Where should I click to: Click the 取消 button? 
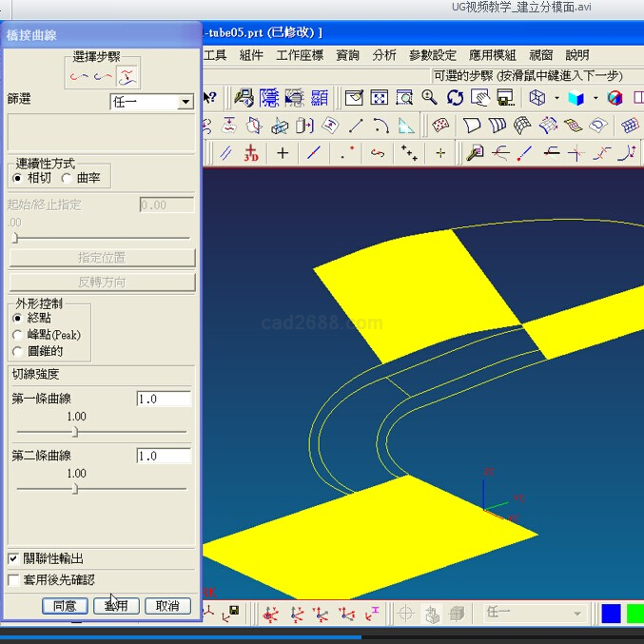point(167,606)
